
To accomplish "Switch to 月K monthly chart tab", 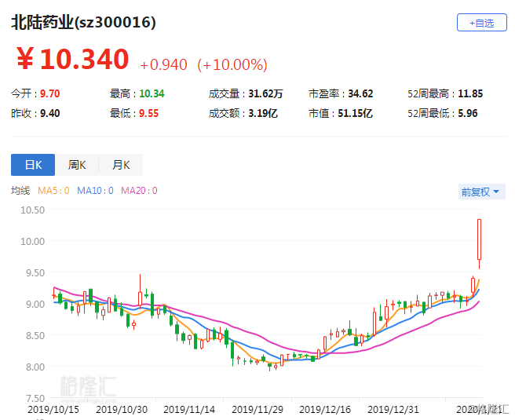I will [x=121, y=165].
